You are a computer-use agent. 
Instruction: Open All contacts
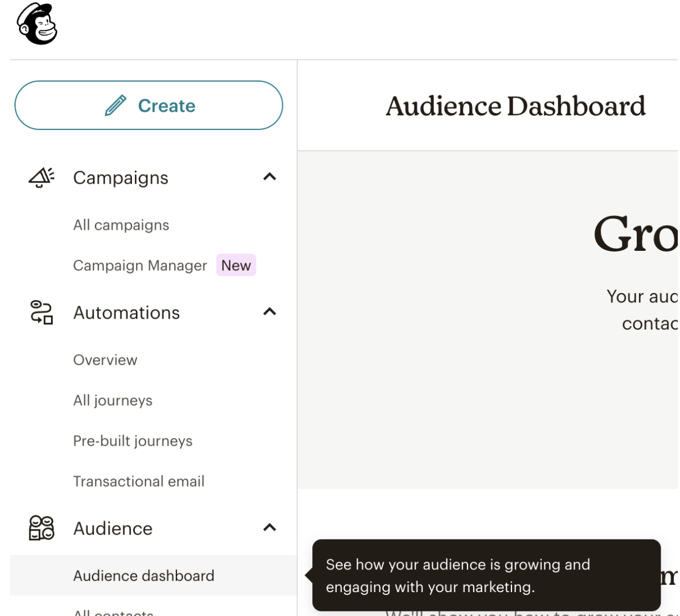click(x=113, y=612)
